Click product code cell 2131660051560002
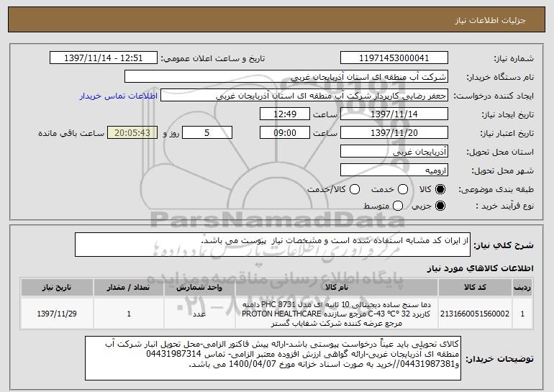Image resolution: width=554 pixels, height=392 pixels. click(x=475, y=314)
